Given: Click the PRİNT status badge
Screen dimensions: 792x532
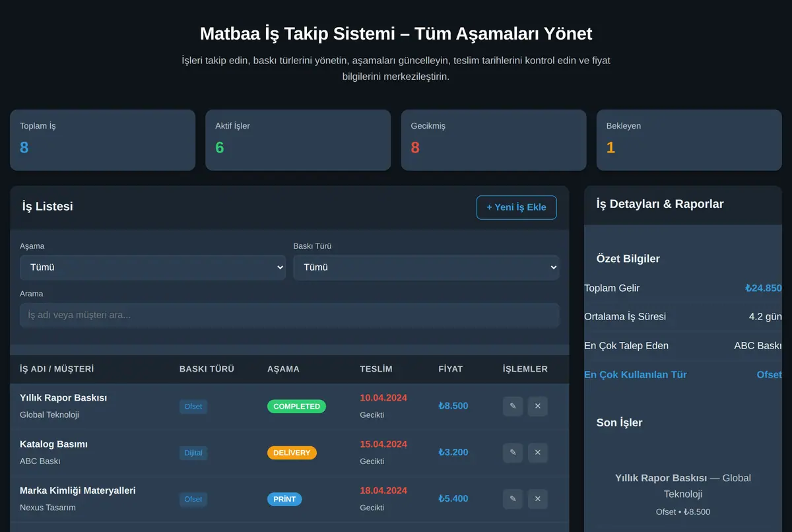Looking at the screenshot, I should coord(284,499).
